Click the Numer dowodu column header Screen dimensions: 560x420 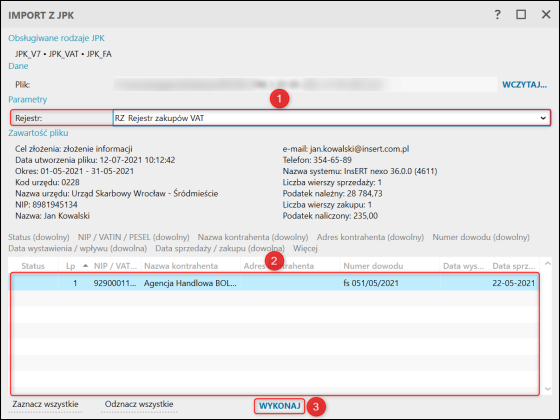click(373, 266)
